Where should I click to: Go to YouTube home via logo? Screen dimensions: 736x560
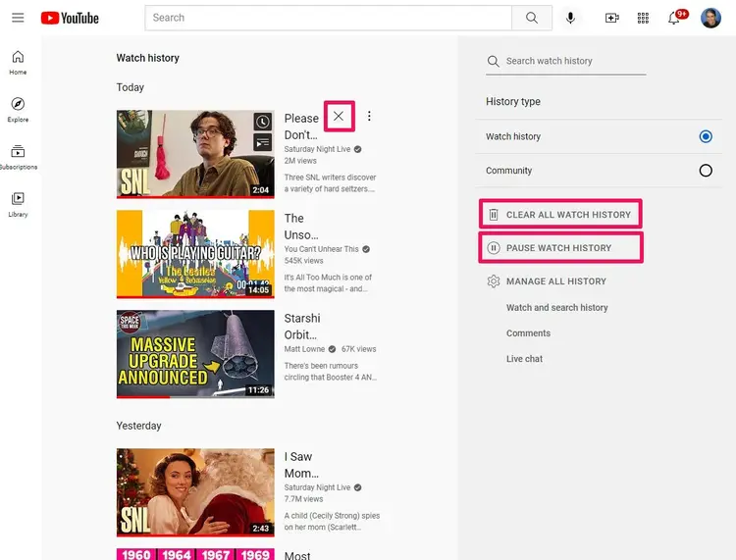tap(70, 18)
